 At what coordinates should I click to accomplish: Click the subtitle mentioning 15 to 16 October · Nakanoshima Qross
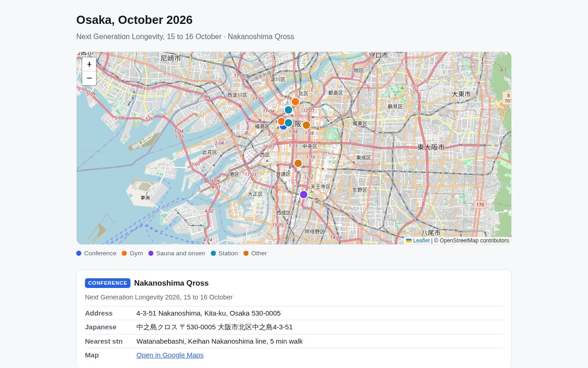pos(185,37)
